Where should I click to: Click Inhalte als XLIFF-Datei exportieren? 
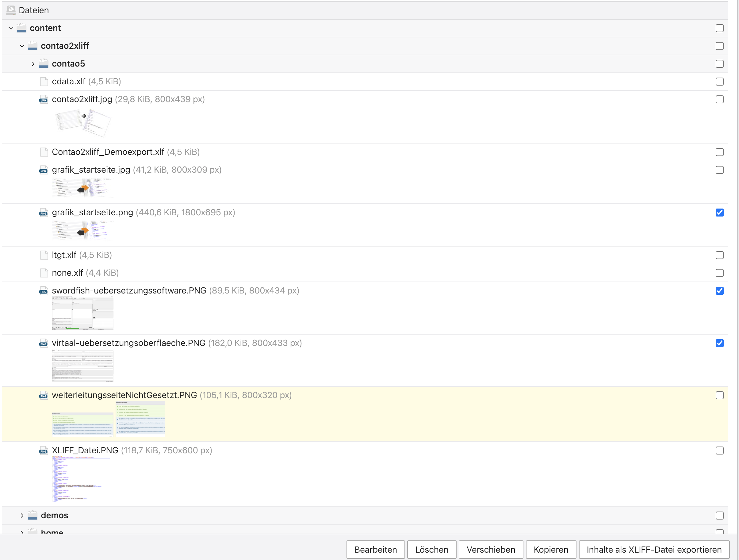point(653,550)
